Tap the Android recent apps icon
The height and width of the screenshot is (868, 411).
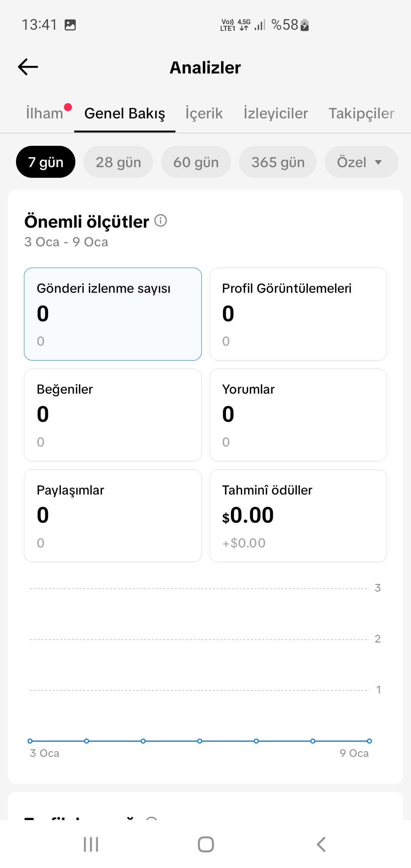point(91,844)
